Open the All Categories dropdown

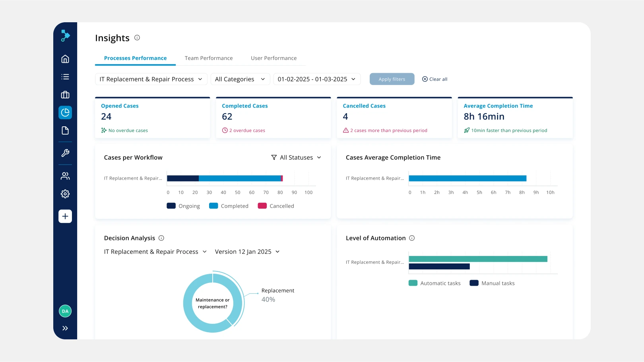coord(240,79)
